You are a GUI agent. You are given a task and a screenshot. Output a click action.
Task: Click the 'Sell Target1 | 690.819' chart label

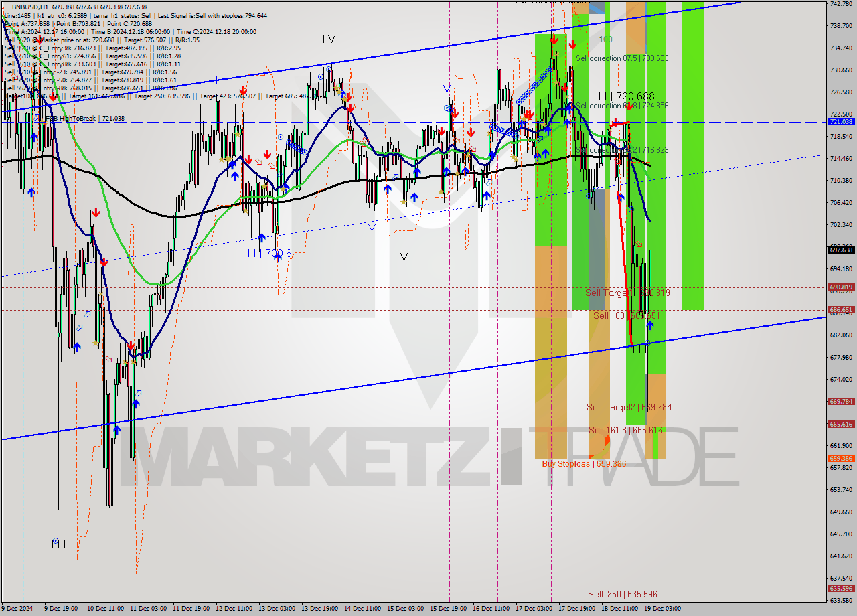[628, 293]
